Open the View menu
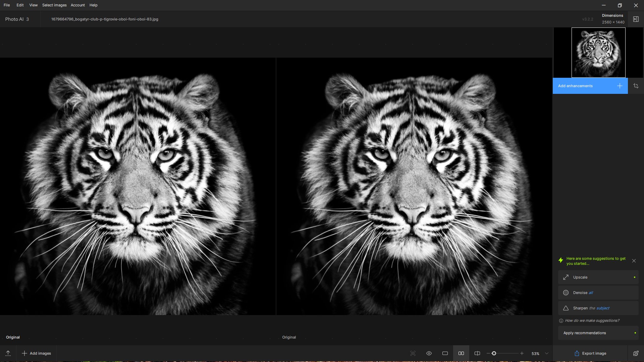 coord(33,5)
